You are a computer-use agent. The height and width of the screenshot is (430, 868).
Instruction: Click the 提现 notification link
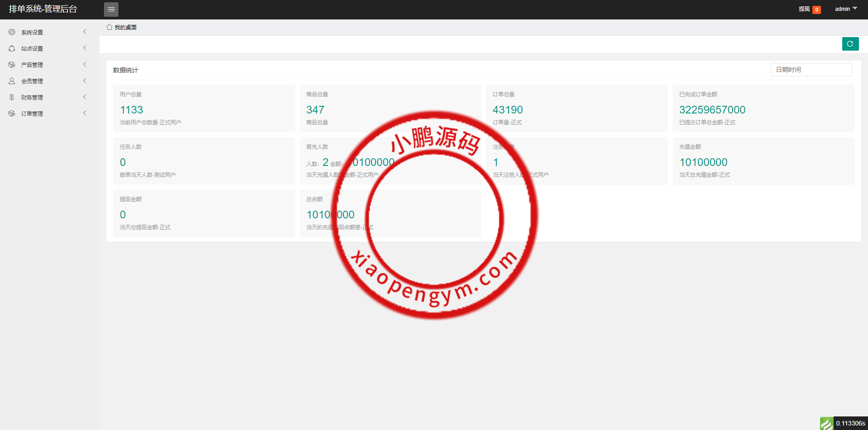point(804,9)
